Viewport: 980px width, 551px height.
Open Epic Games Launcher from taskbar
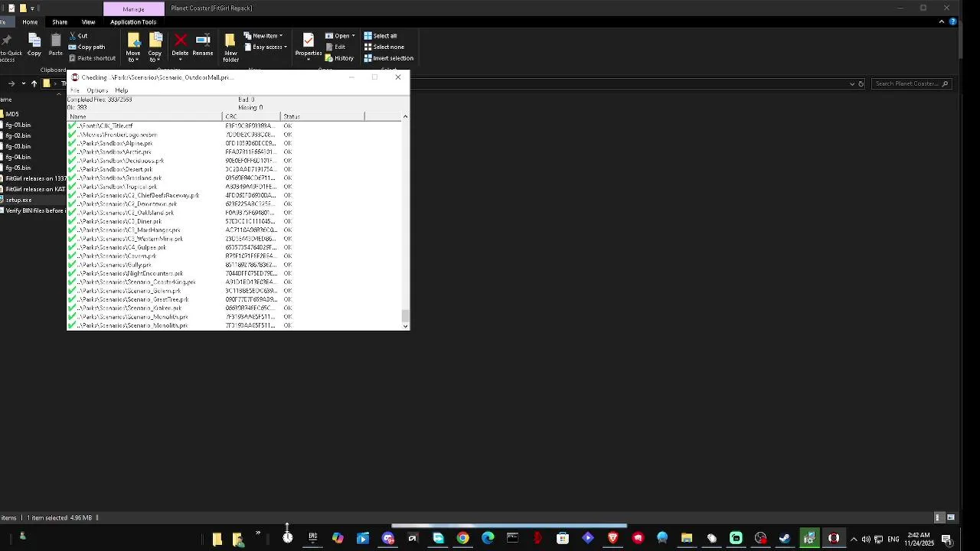click(312, 538)
